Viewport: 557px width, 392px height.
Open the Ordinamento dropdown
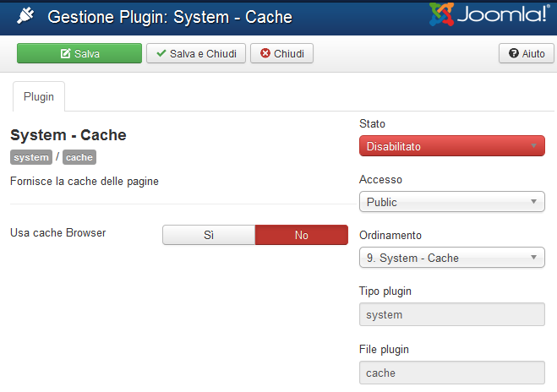[452, 258]
